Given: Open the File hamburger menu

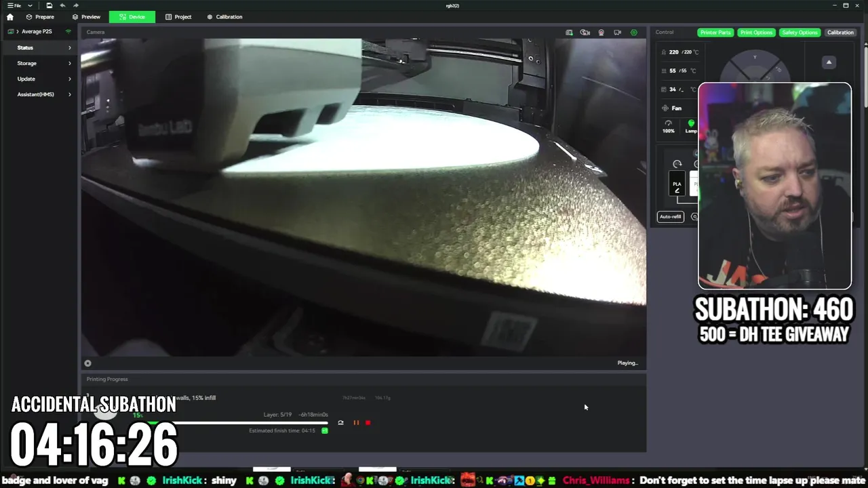Looking at the screenshot, I should pyautogui.click(x=14, y=5).
